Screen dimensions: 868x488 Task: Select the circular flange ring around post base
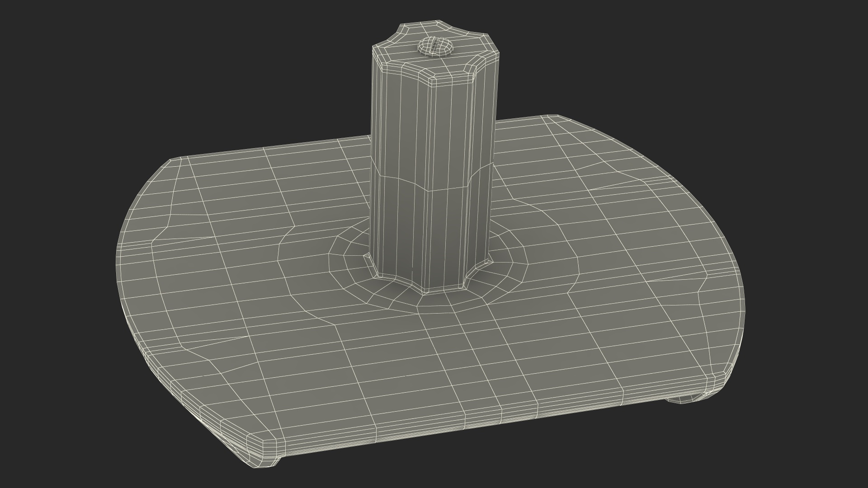coord(434,302)
